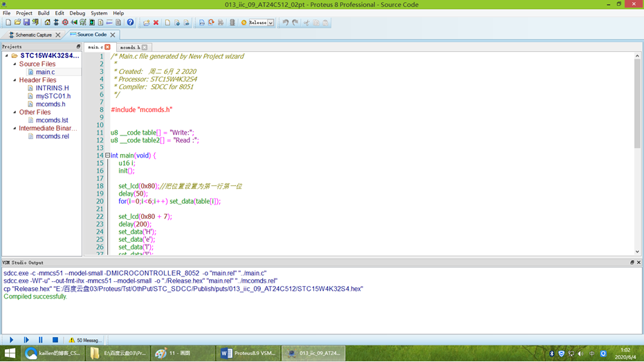The height and width of the screenshot is (362, 644).
Task: Click the Cut scissors icon
Action: pos(306,23)
